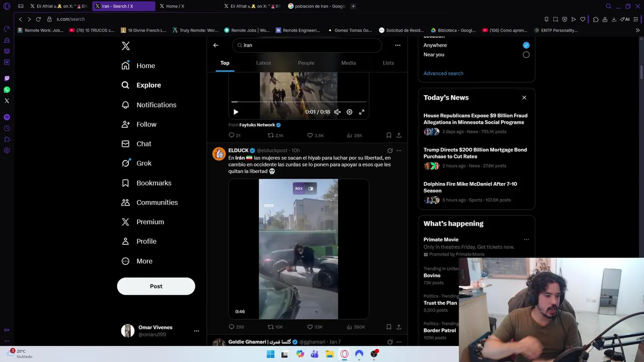Play the Faytuks Network video

click(x=235, y=112)
